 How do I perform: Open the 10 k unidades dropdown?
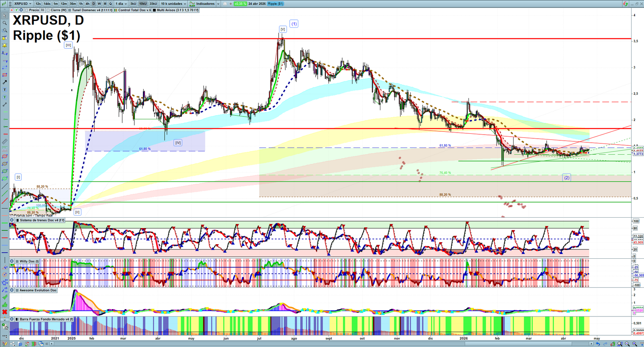coord(173,4)
